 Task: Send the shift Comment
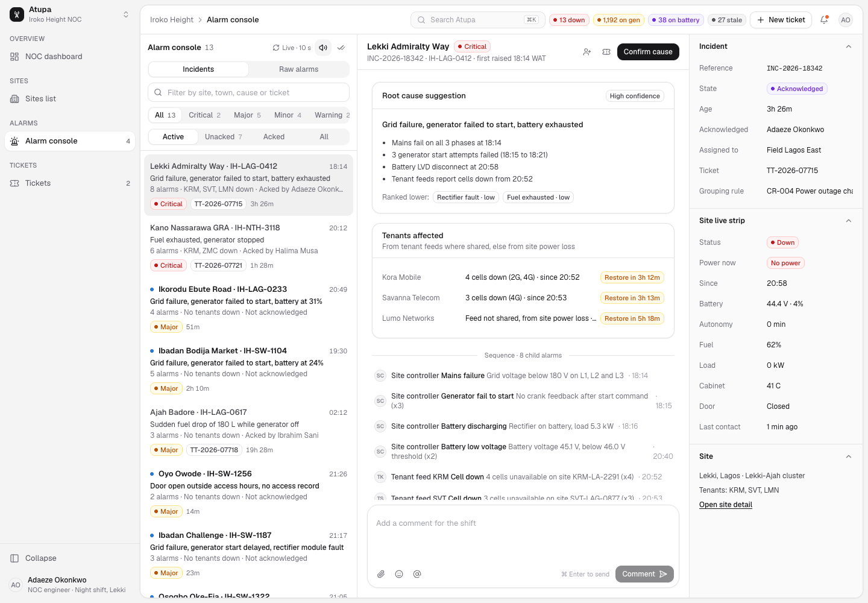tap(644, 574)
